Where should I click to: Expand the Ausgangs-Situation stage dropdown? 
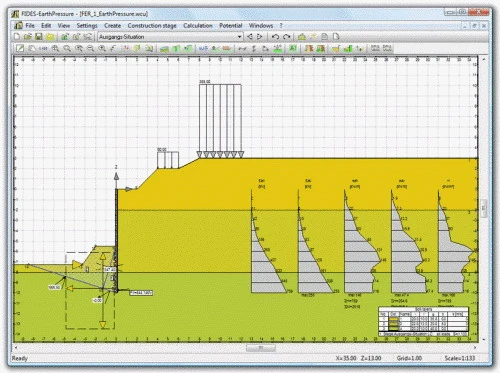pyautogui.click(x=239, y=37)
